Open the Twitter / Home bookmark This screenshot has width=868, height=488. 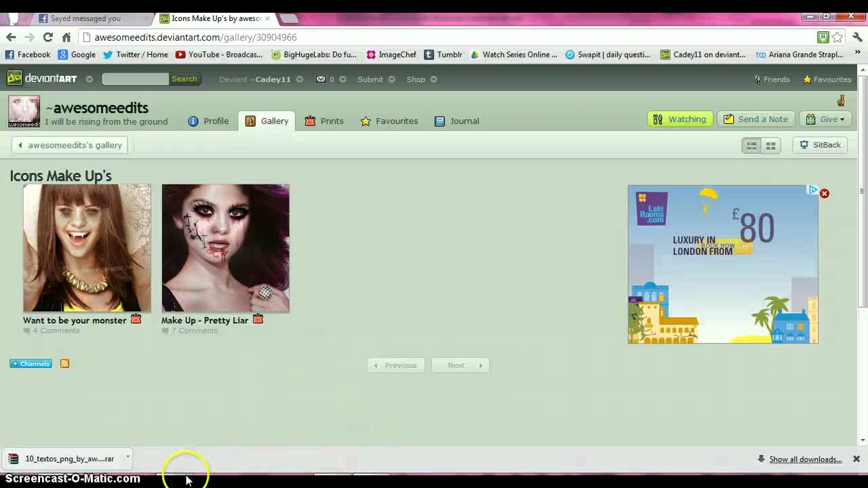click(136, 55)
